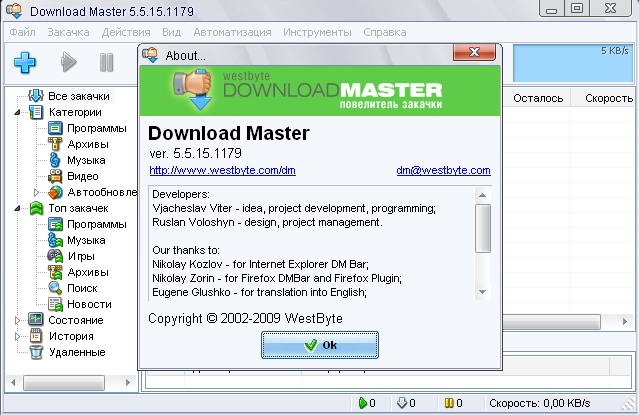Image resolution: width=639 pixels, height=415 pixels.
Task: Click the Категории list icon
Action: [36, 112]
